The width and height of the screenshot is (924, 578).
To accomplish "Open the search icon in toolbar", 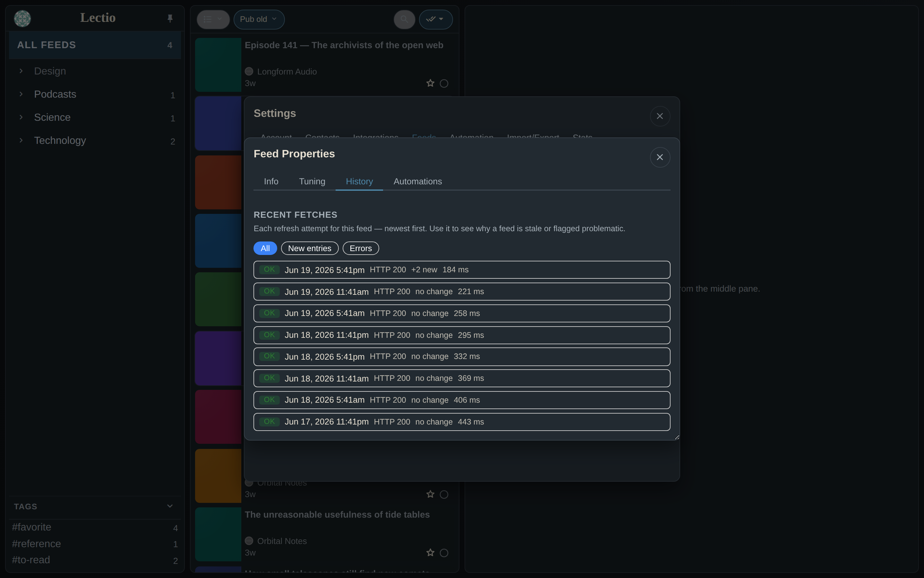I will [x=404, y=19].
